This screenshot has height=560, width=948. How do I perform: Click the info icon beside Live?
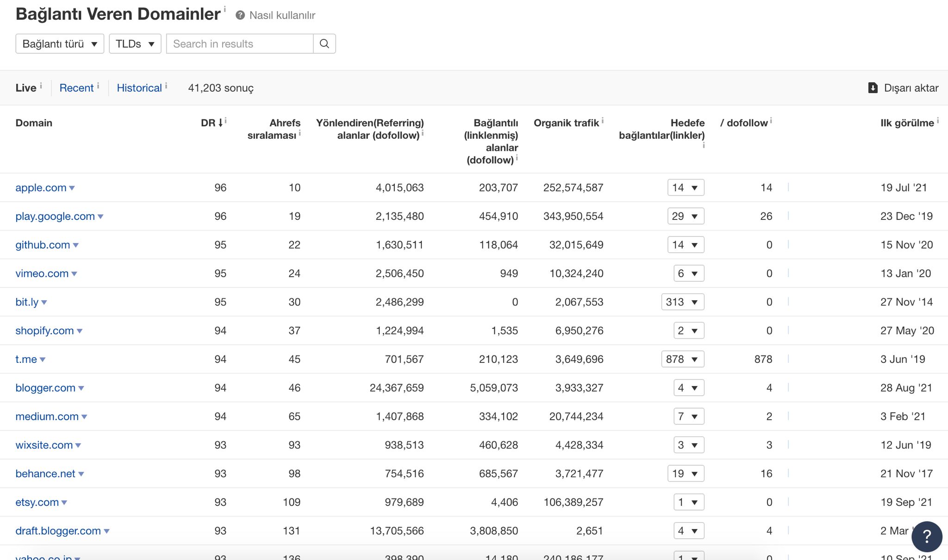click(x=41, y=86)
